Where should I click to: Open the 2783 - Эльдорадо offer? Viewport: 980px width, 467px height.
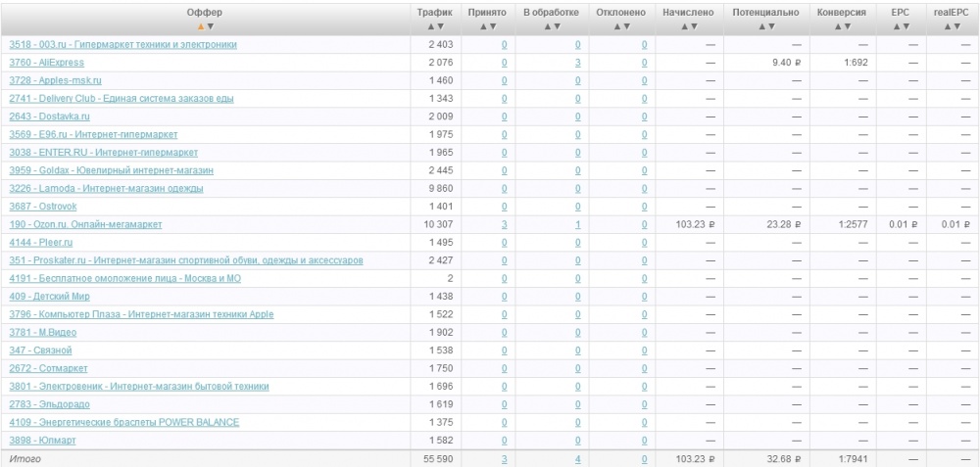point(49,404)
